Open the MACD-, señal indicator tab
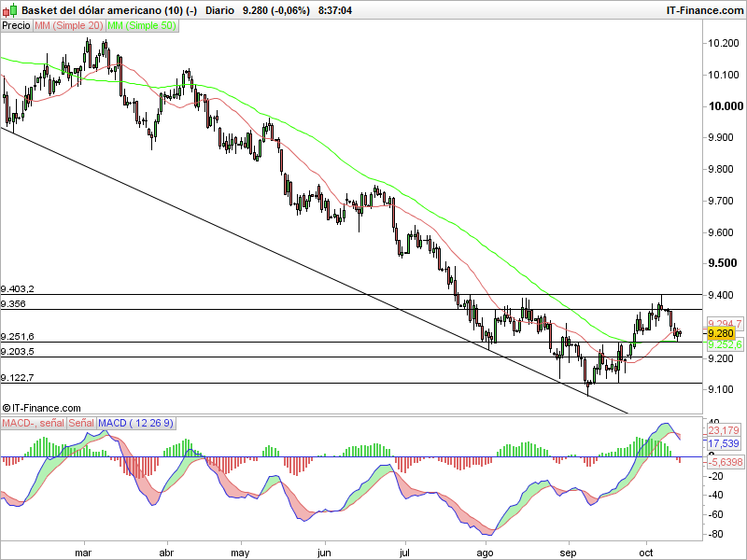747x560 pixels. coord(34,423)
